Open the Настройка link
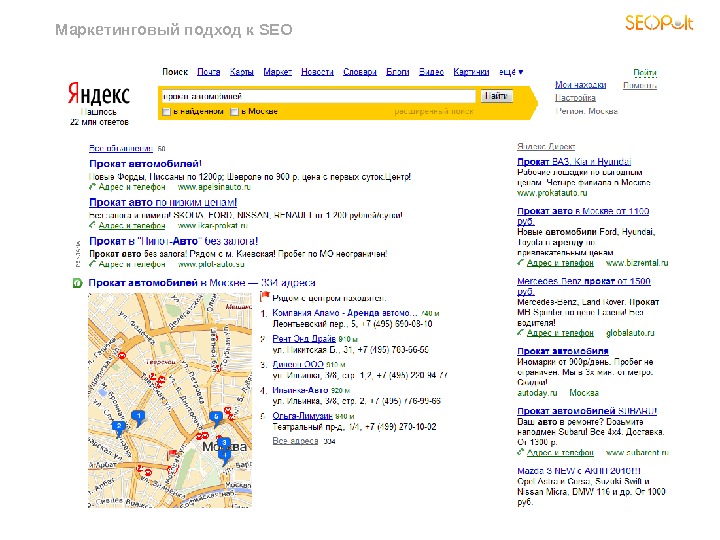Image resolution: width=720 pixels, height=540 pixels. click(x=575, y=98)
